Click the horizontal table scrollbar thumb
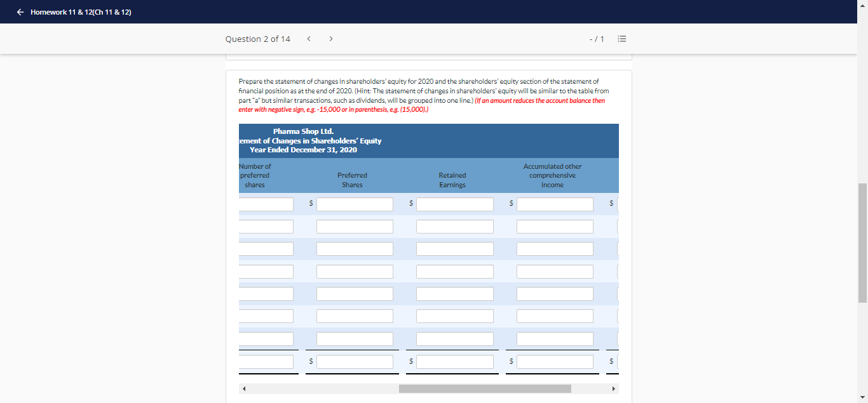This screenshot has height=403, width=868. 485,388
